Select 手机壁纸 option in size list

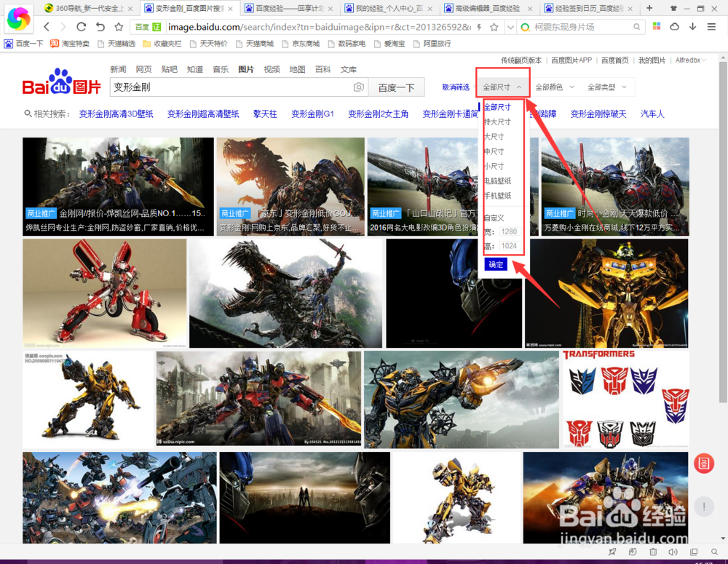(497, 196)
